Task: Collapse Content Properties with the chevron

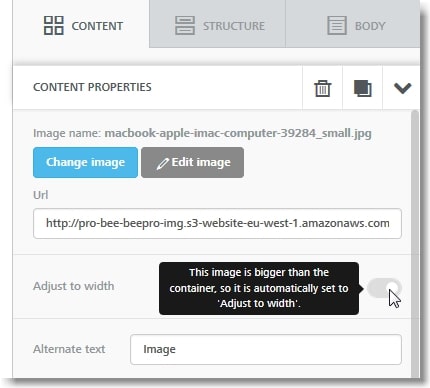Action: point(402,88)
